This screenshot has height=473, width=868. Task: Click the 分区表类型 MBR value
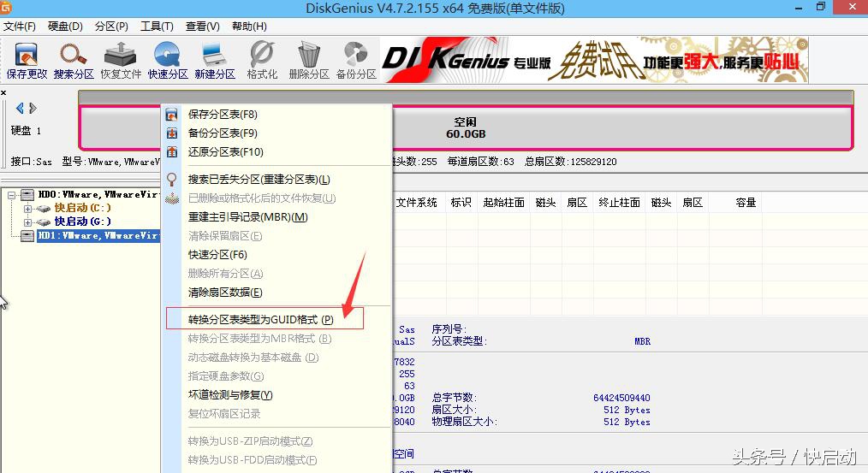coord(642,342)
